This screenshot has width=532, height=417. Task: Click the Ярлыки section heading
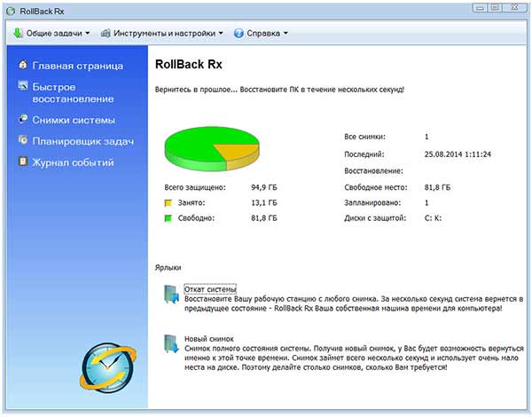click(x=168, y=268)
